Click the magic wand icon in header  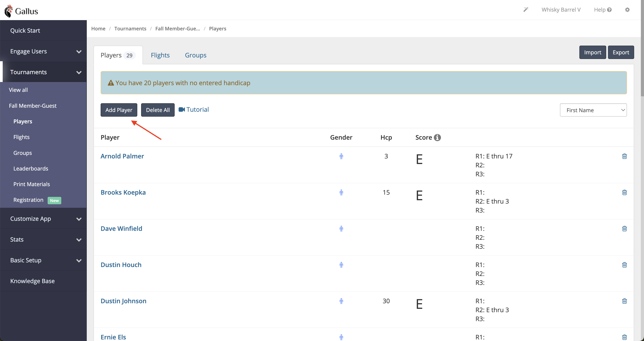point(526,9)
